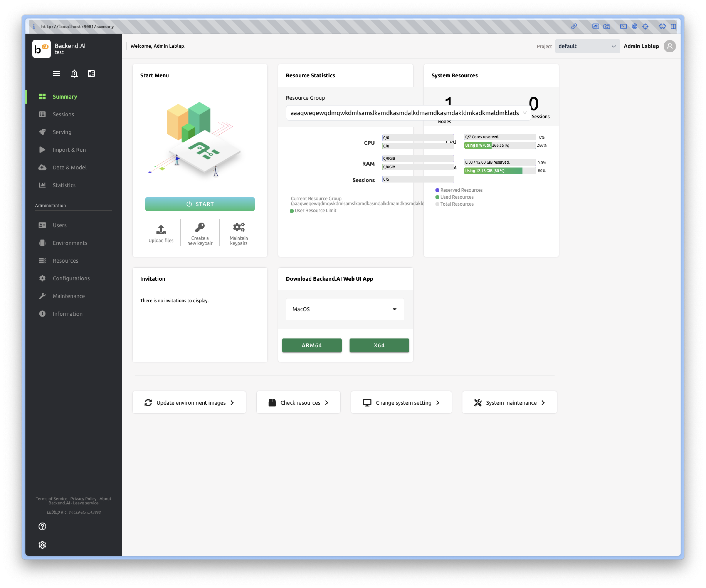Open the settings gear at sidebar bottom

42,545
